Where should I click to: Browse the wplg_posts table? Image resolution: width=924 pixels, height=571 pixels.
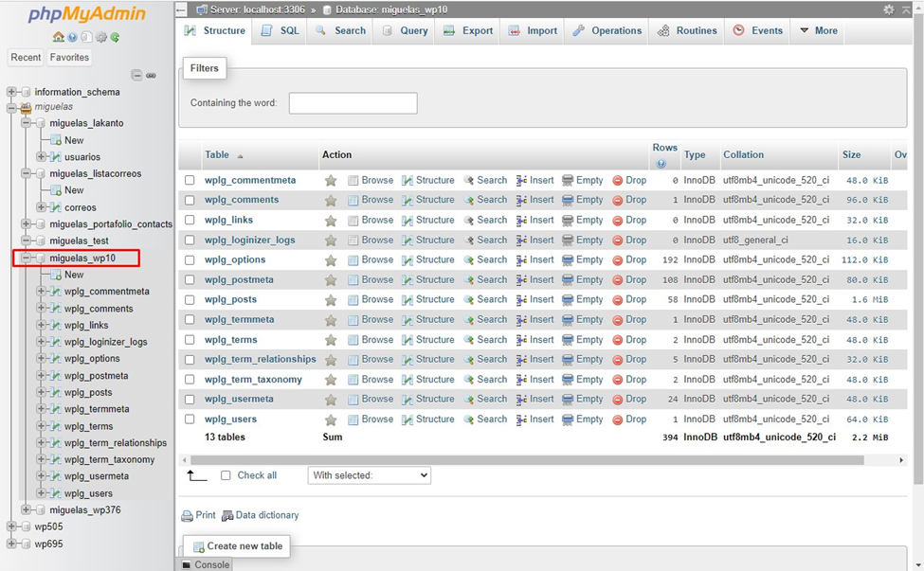(371, 299)
